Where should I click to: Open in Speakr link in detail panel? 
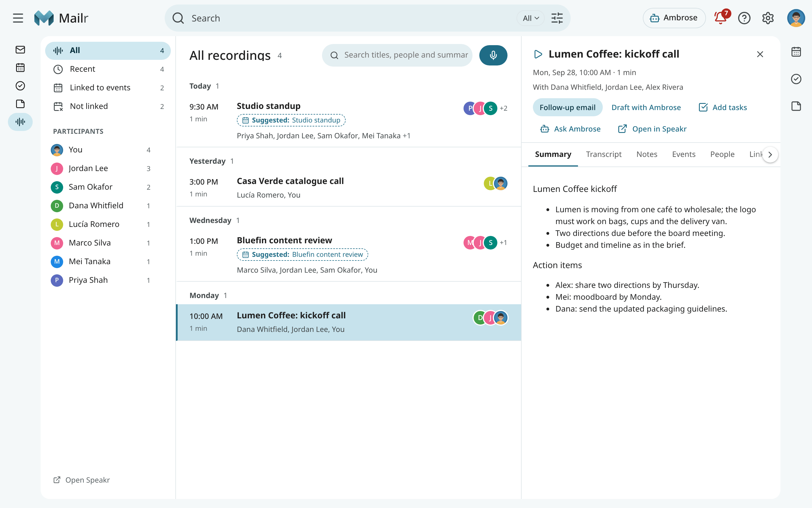click(x=652, y=129)
